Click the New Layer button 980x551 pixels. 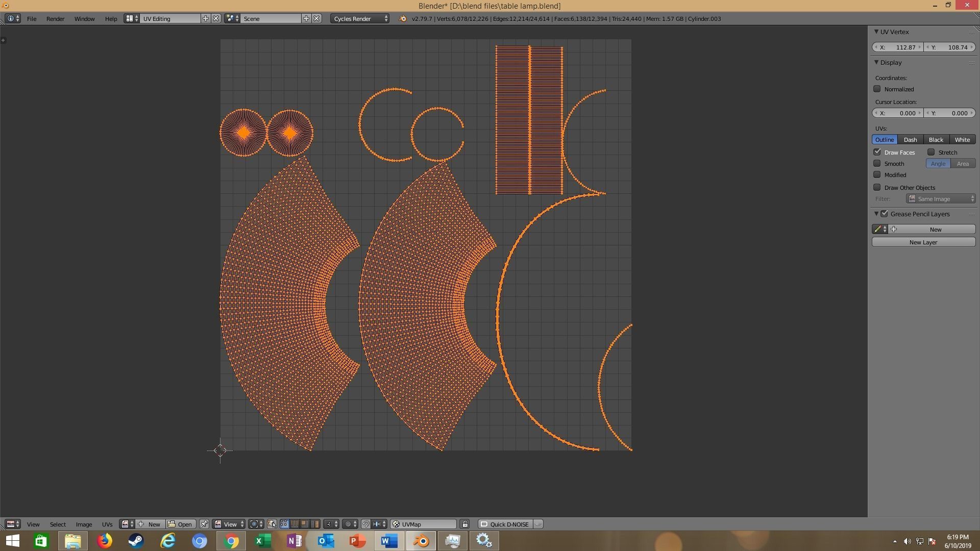(x=923, y=242)
